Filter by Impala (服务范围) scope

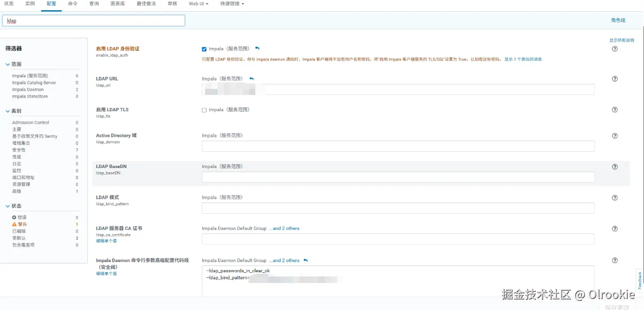(30, 76)
